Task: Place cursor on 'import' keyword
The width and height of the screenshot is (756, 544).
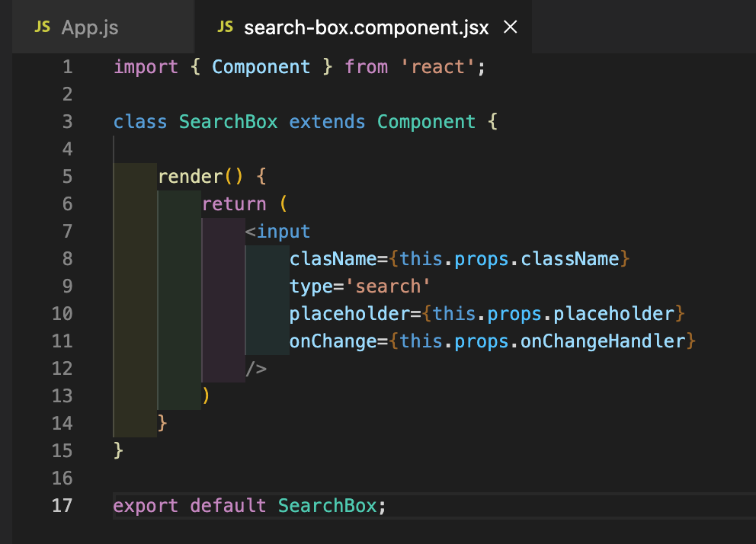Action: (x=146, y=68)
